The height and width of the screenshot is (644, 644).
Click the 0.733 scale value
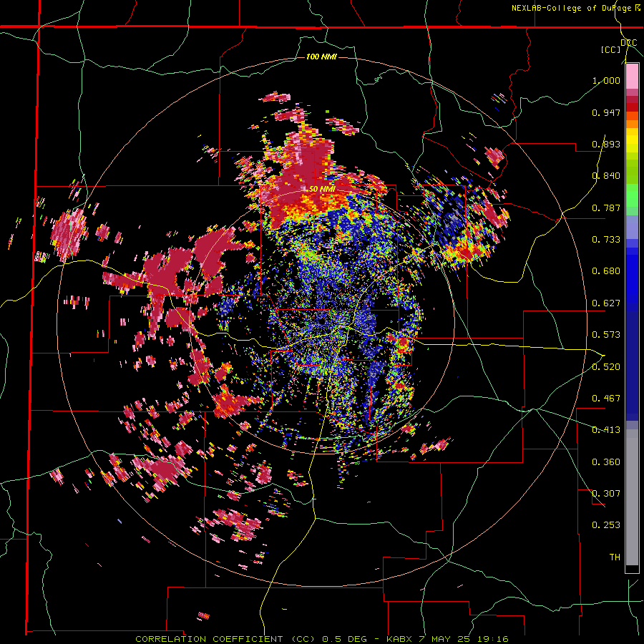(x=606, y=240)
